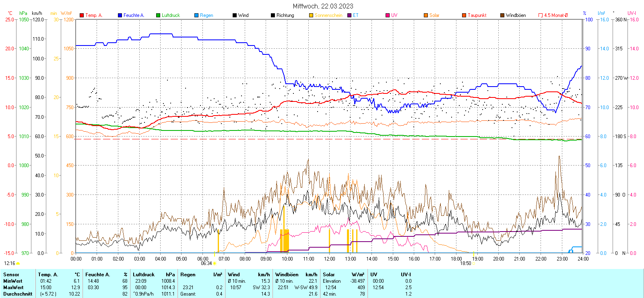Click the Durchschnitt row label
The width and height of the screenshot is (644, 298).
click(18, 294)
